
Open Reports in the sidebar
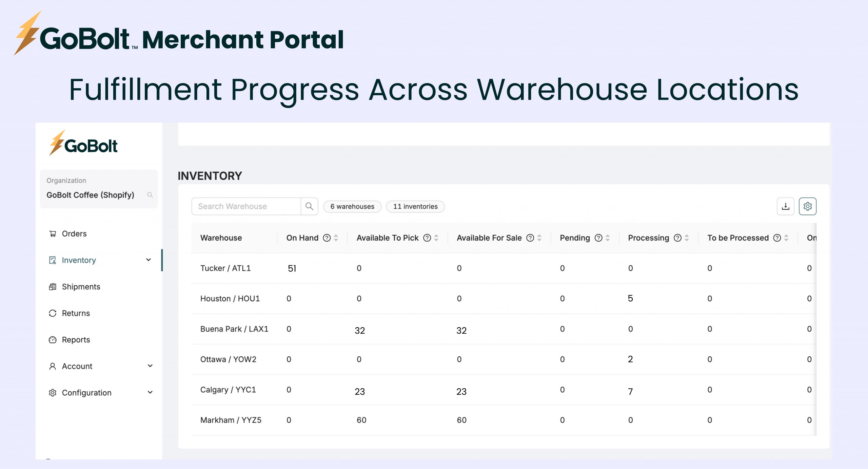(76, 339)
